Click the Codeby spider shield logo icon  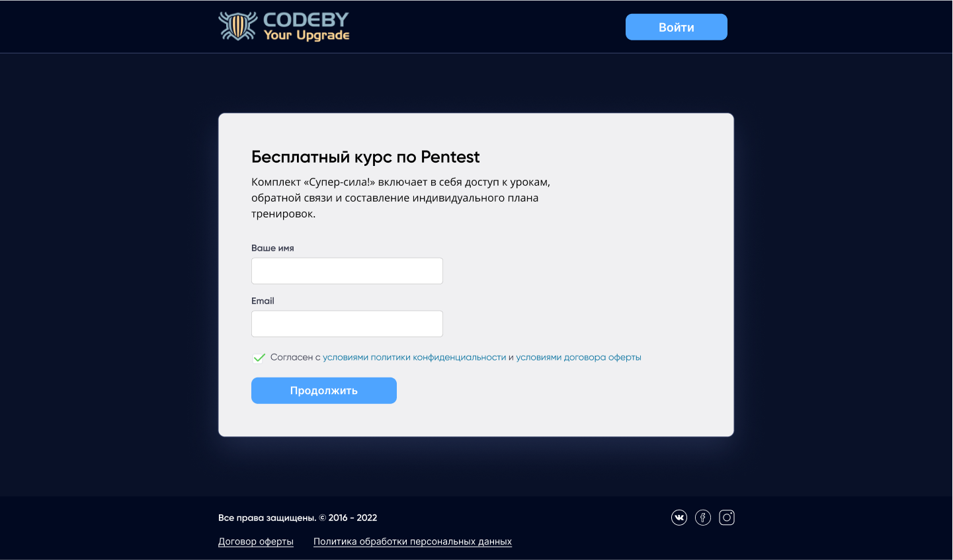237,26
